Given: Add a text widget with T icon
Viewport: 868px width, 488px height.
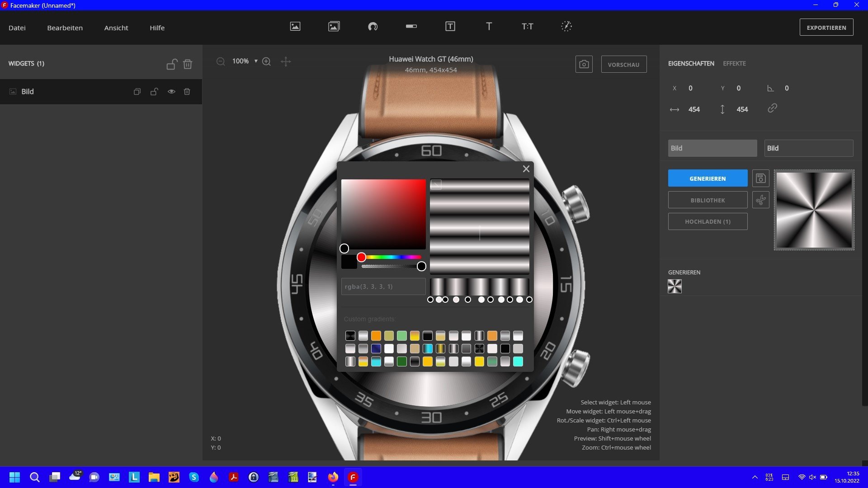Looking at the screenshot, I should coord(489,27).
